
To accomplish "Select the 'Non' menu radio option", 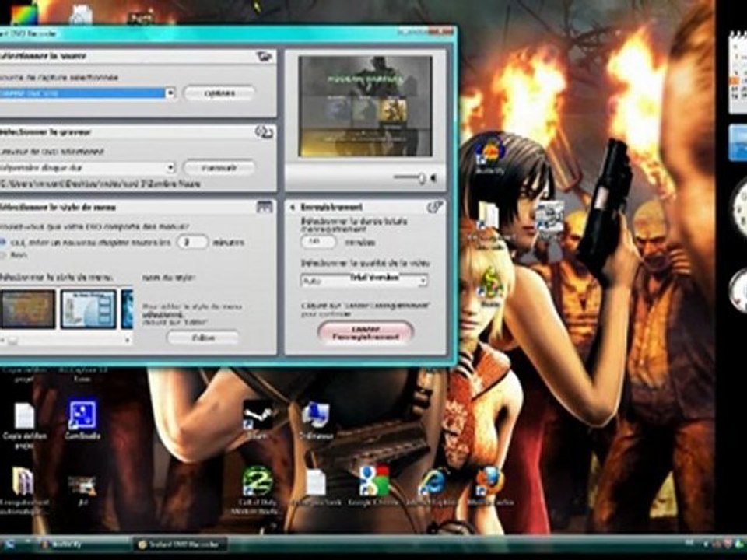I will [x=4, y=255].
